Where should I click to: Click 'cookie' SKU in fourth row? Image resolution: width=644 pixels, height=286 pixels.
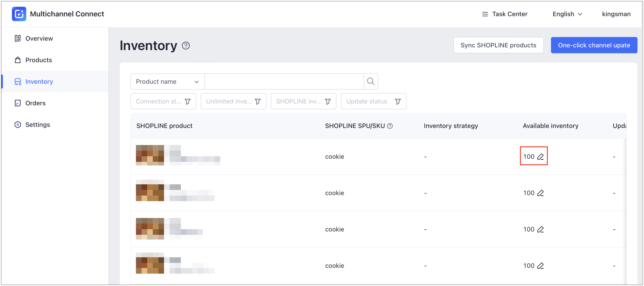pyautogui.click(x=334, y=266)
